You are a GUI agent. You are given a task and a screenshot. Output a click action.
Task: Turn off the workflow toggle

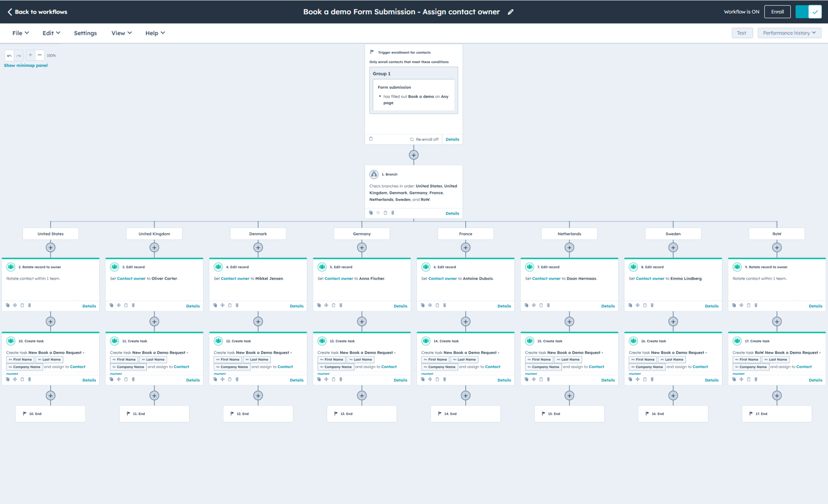click(x=809, y=12)
